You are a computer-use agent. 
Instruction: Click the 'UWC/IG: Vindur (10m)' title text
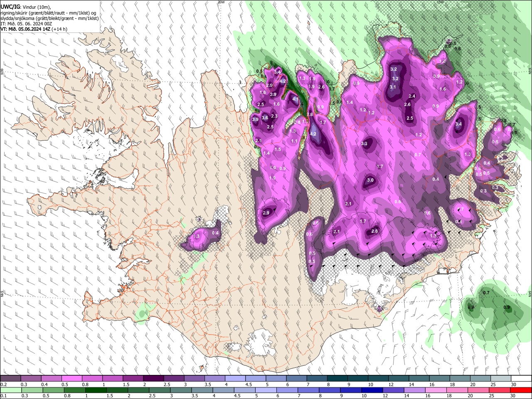(25, 7)
